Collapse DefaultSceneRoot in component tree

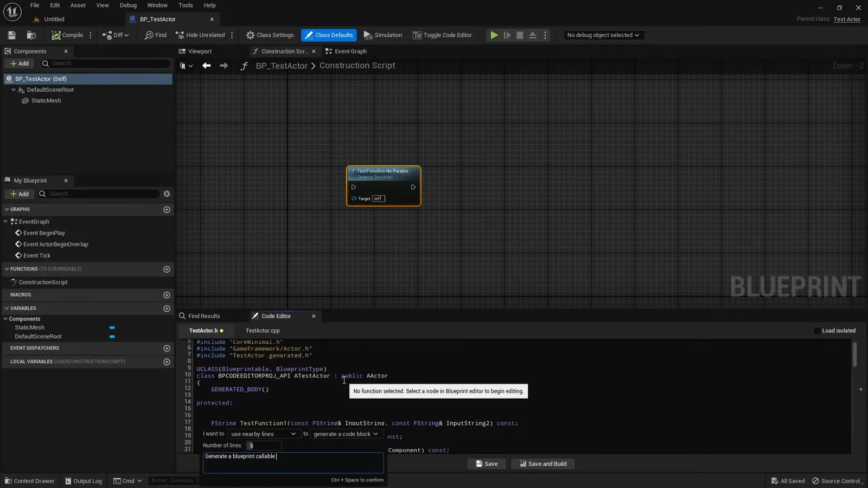pyautogui.click(x=14, y=90)
